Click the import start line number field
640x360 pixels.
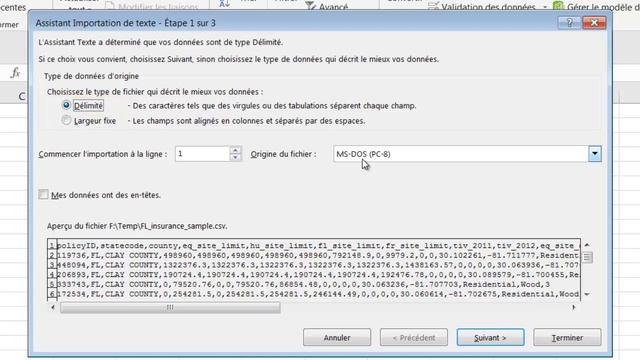202,154
